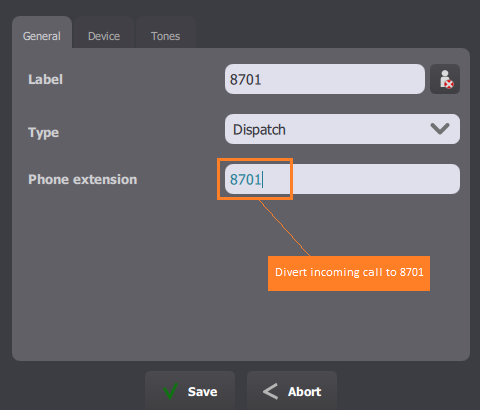Click the remove user icon beside Label
This screenshot has width=480, height=410.
[445, 79]
